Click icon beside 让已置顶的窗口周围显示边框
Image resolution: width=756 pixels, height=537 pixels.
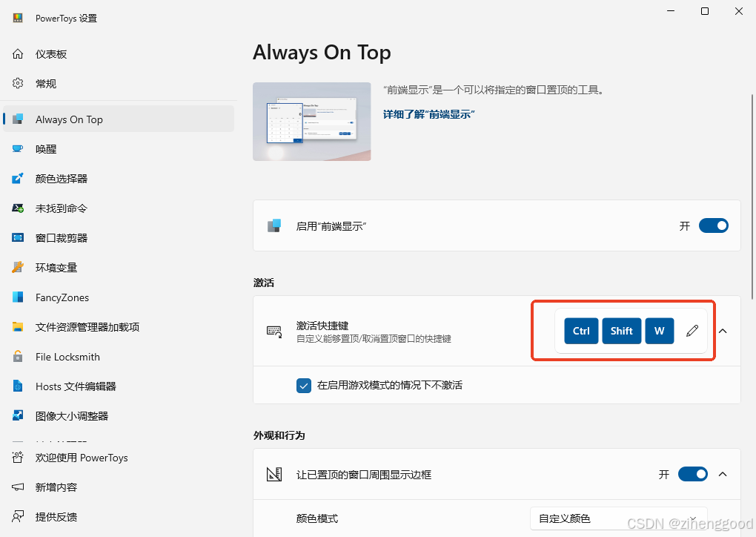point(274,474)
